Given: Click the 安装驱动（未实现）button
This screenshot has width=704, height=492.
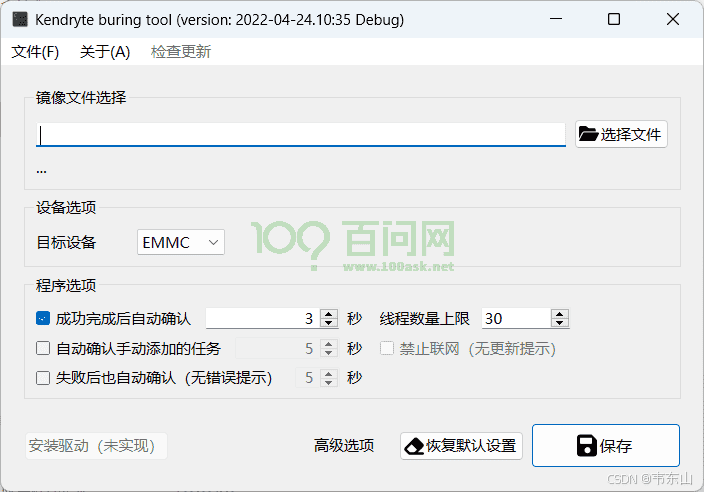Looking at the screenshot, I should click(x=96, y=446).
